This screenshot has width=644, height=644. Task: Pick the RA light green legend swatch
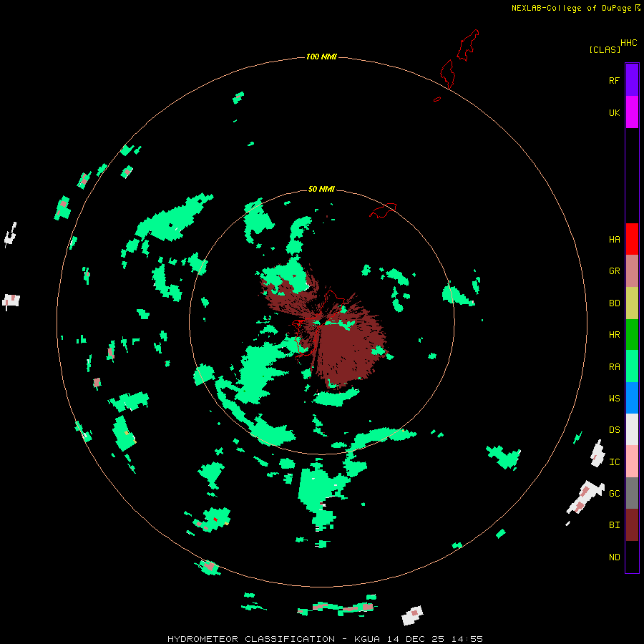click(x=632, y=366)
